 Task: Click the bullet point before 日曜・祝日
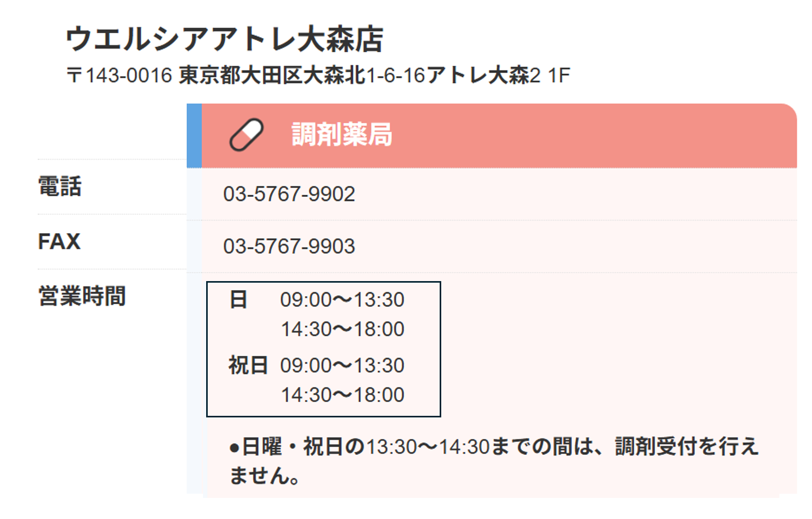(234, 448)
